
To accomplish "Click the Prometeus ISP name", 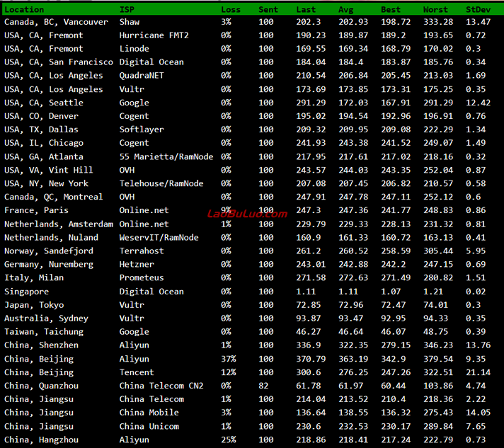I will click(x=142, y=277).
